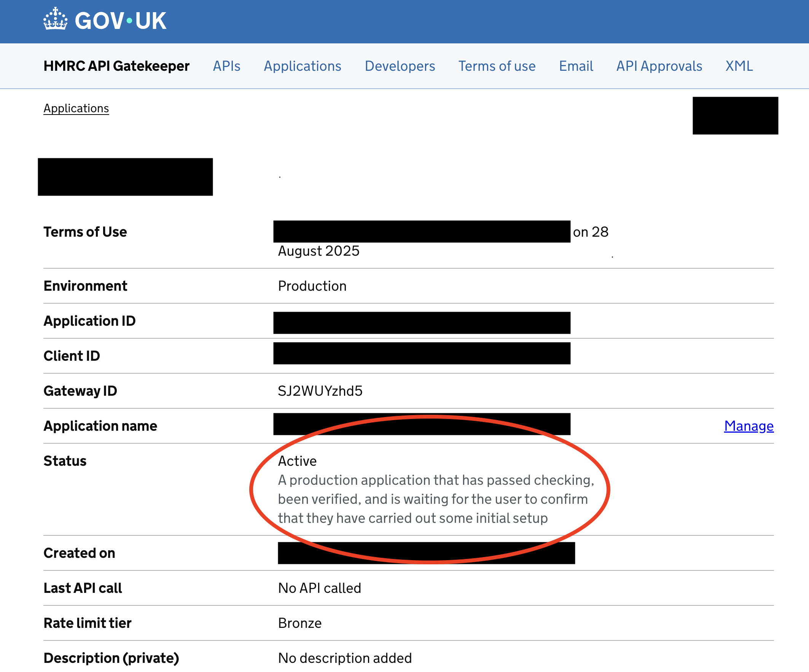
Task: Click the redacted button top right
Action: (x=735, y=116)
